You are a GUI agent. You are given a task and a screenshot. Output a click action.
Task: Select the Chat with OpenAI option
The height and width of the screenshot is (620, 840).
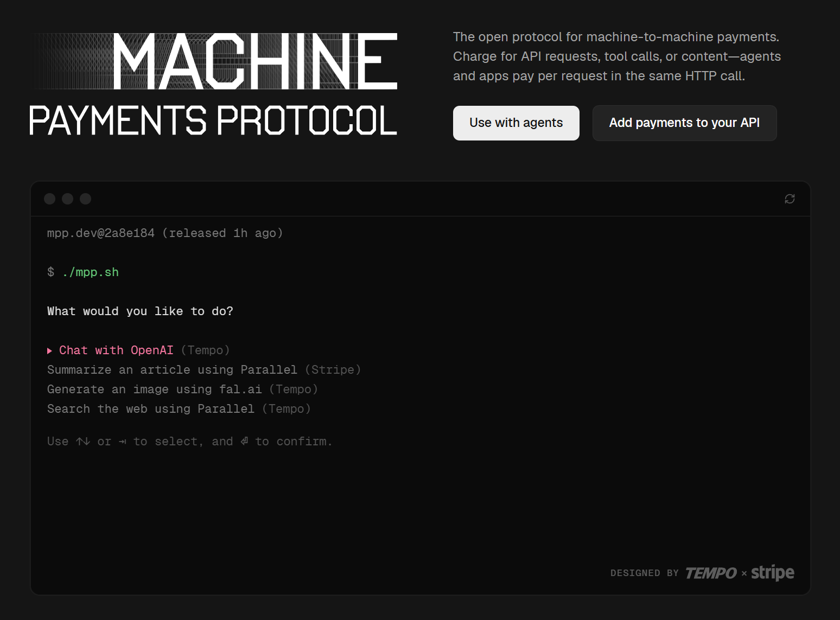pos(117,350)
